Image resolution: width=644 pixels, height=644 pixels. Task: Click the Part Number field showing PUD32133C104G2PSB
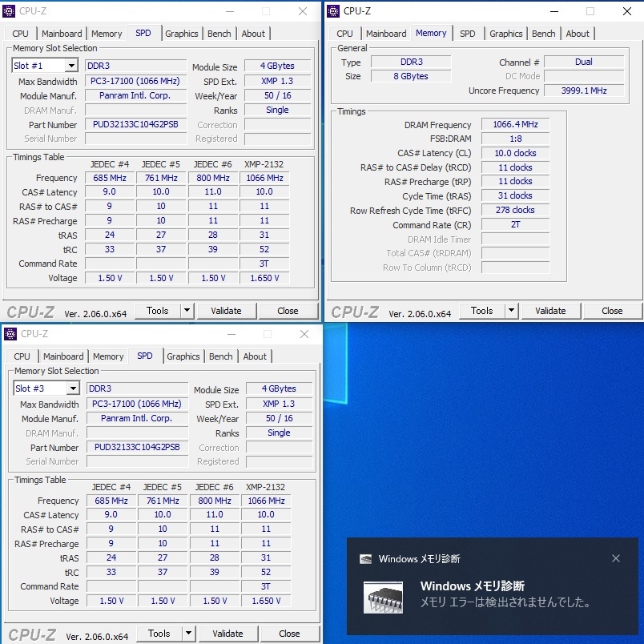point(135,125)
